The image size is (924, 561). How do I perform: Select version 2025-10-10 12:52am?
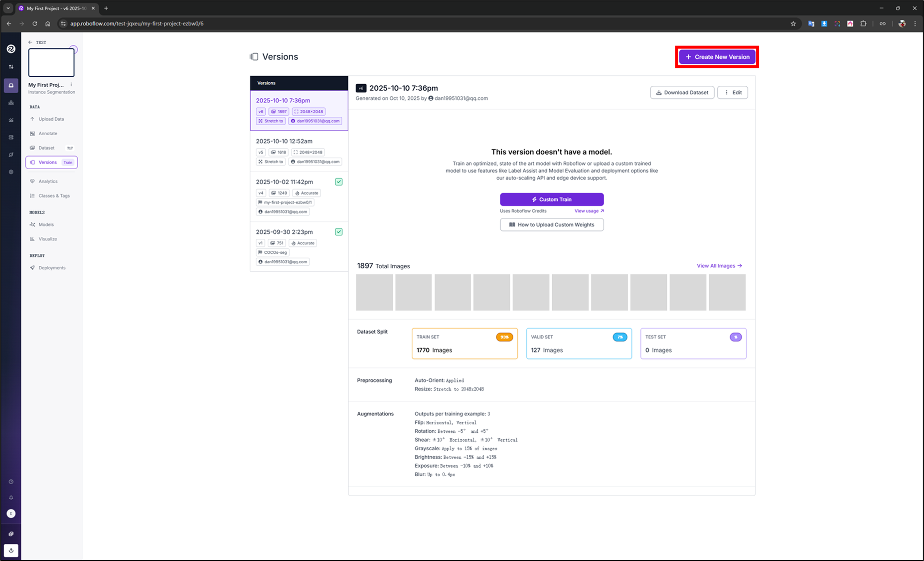pyautogui.click(x=299, y=152)
